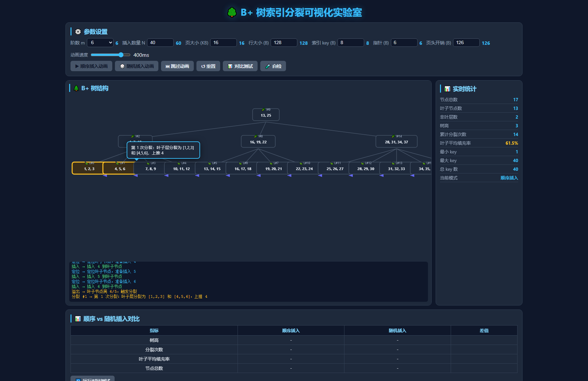Select internal node 28, 31, 34, 37

click(397, 141)
